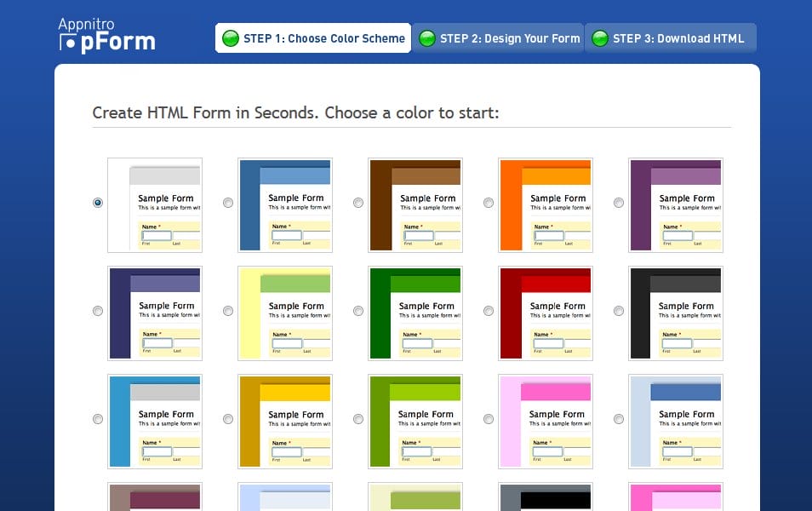Click the pink Sample Form thumbnail
This screenshot has height=511, width=812.
(x=545, y=420)
